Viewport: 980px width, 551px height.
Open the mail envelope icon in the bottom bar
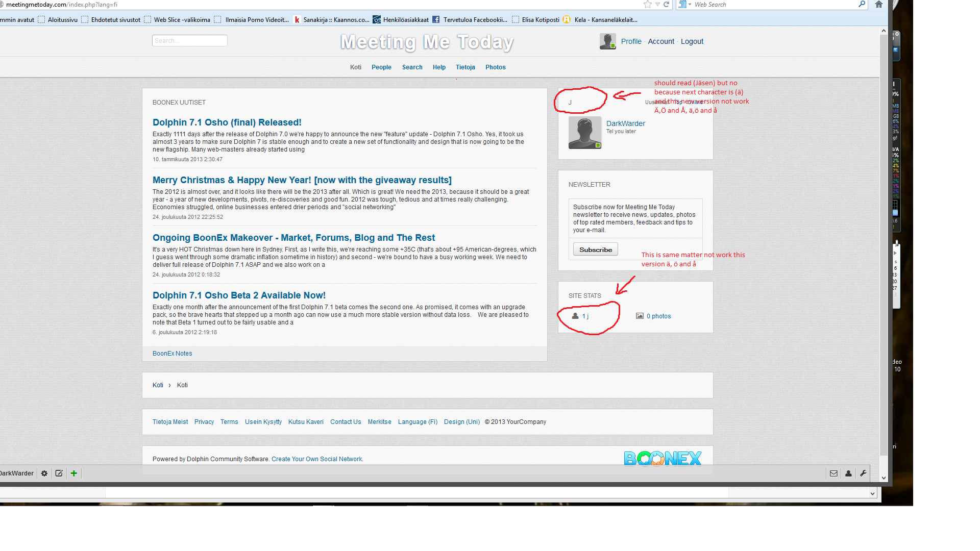point(834,473)
